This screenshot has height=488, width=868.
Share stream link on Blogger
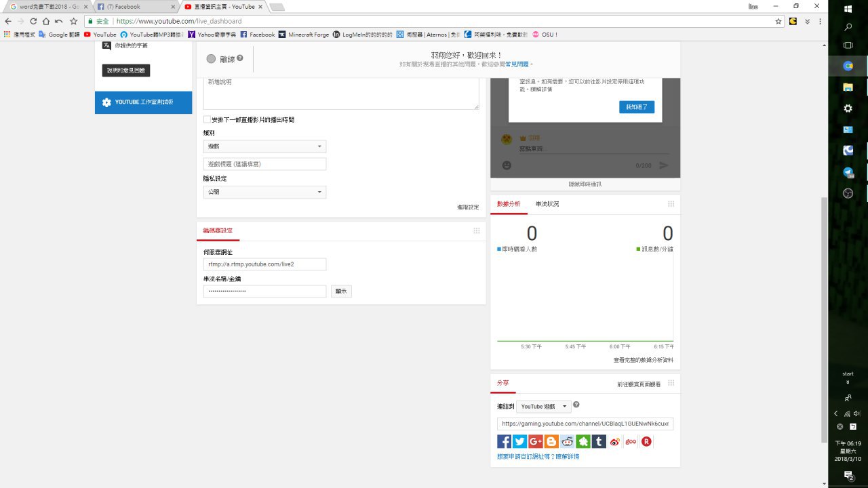coord(551,441)
